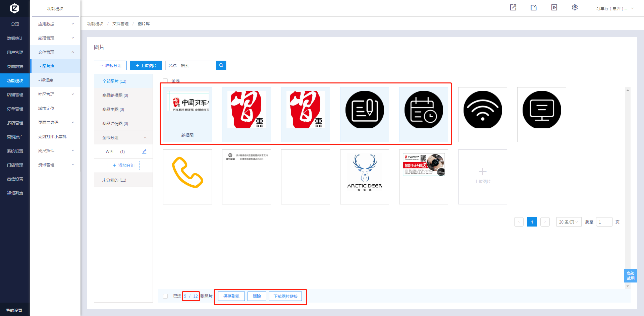Viewport: 644px width, 316px height.
Task: Open the settings gear icon in header
Action: tap(575, 7)
